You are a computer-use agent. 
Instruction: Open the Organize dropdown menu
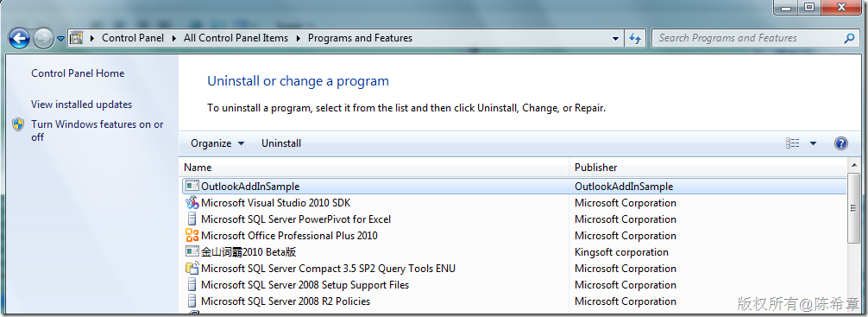[217, 143]
